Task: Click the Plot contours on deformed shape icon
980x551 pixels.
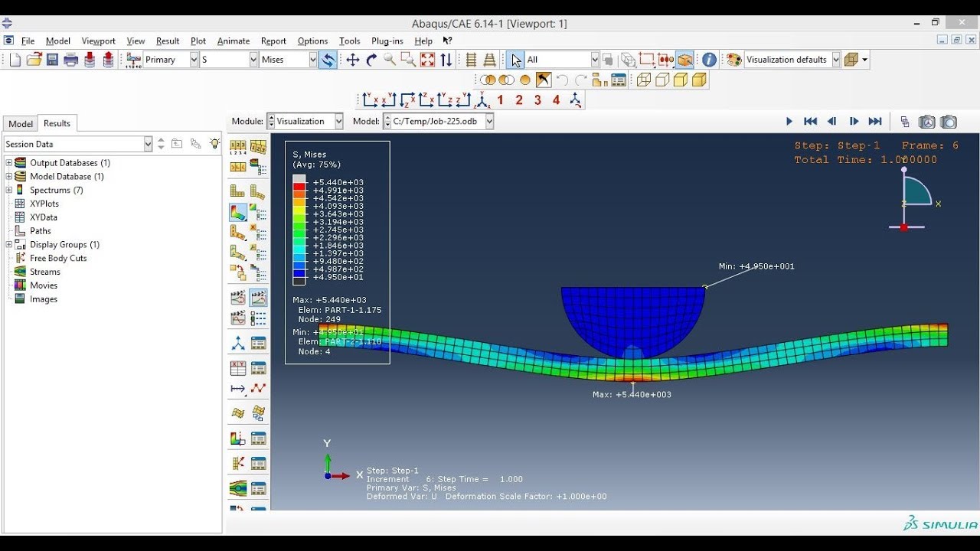Action: click(238, 212)
